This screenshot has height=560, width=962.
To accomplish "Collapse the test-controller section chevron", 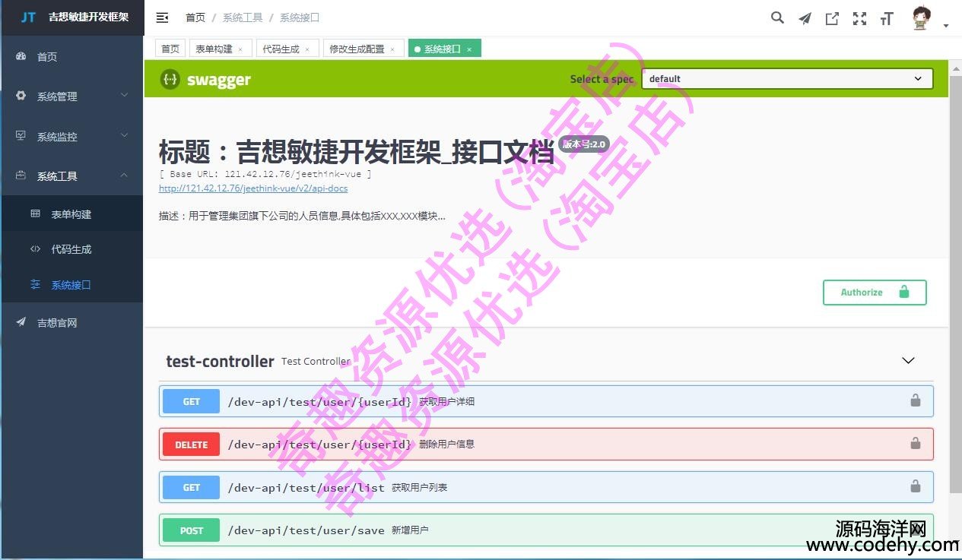I will [908, 361].
